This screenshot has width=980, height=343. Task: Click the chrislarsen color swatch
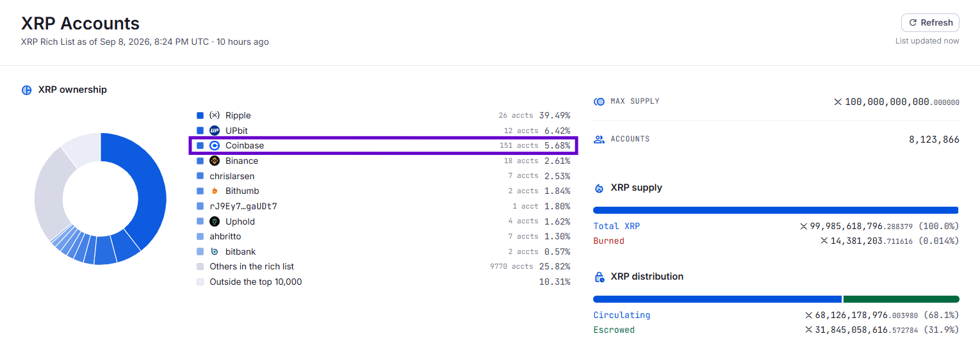pyautogui.click(x=200, y=176)
